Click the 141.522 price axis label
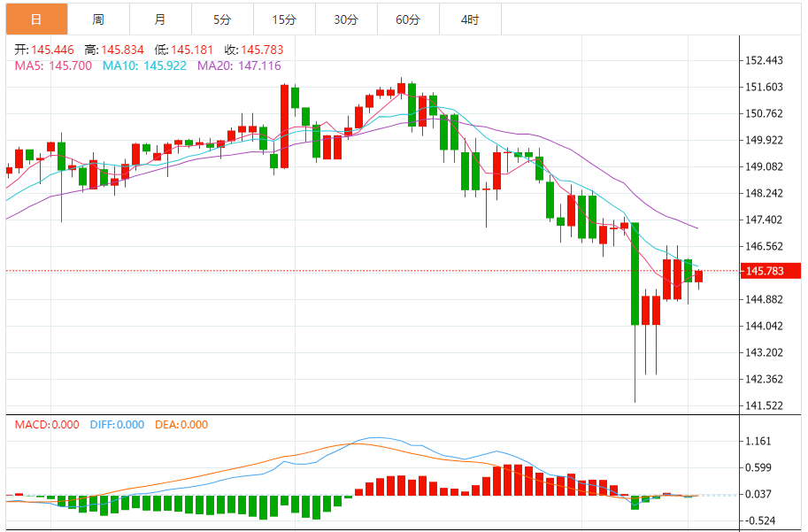Viewport: 808px width, 532px height. (x=765, y=405)
